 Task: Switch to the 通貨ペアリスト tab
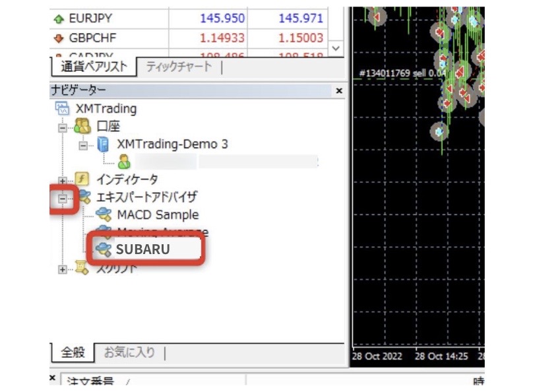(x=94, y=67)
